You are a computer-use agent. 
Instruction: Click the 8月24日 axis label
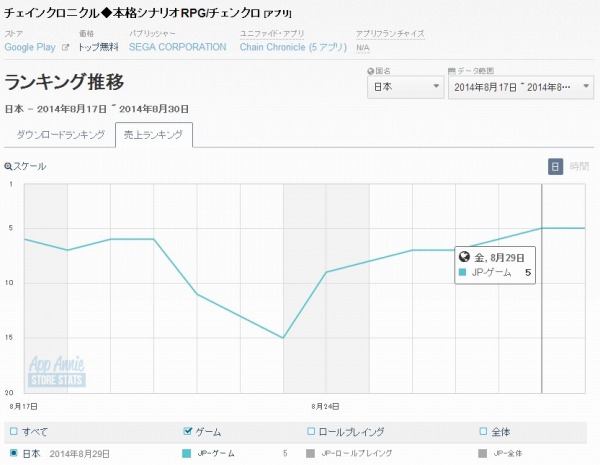(325, 406)
